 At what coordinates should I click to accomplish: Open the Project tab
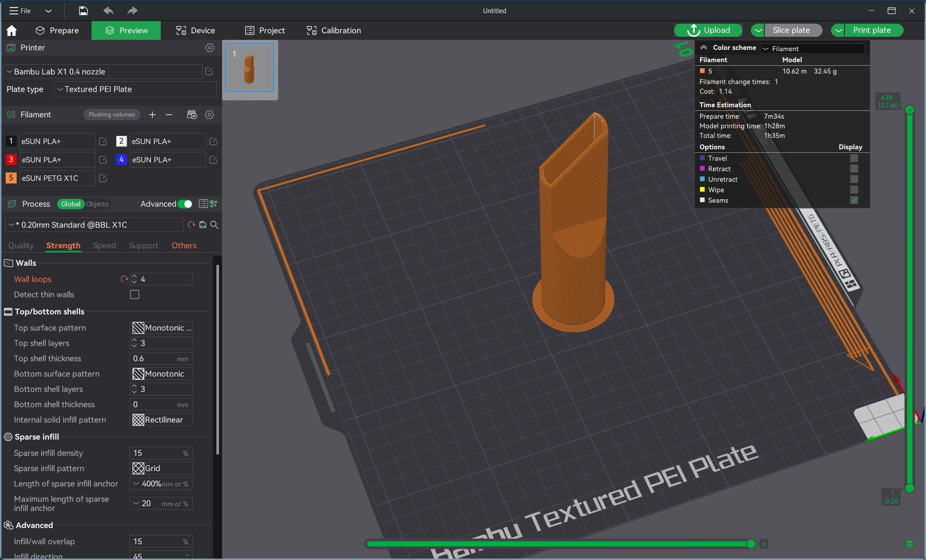click(265, 30)
